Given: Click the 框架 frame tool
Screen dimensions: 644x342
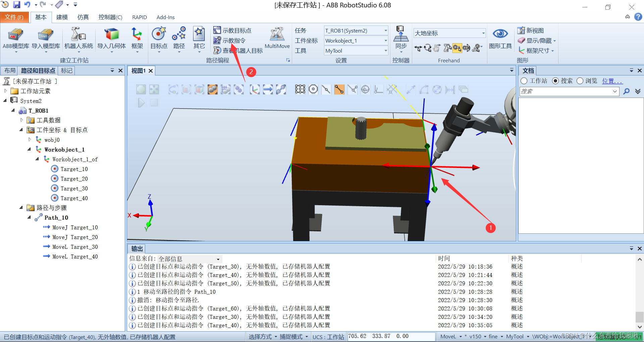Looking at the screenshot, I should (137, 39).
